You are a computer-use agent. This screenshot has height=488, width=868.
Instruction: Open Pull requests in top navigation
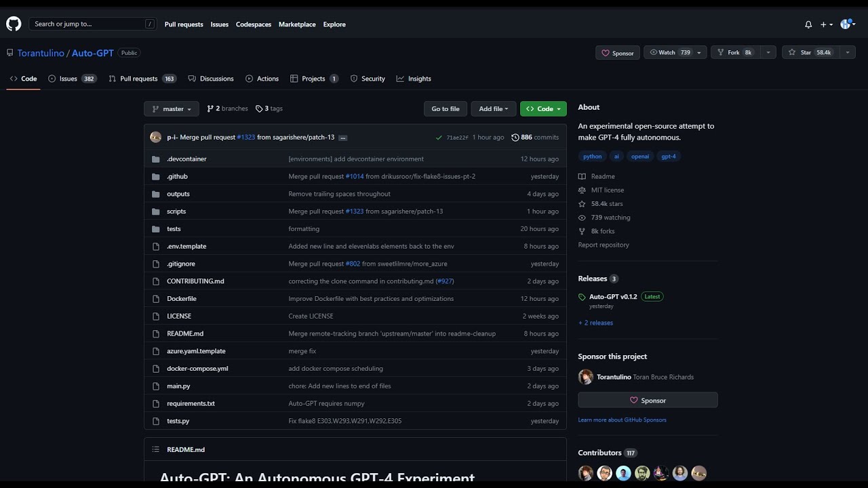(184, 24)
